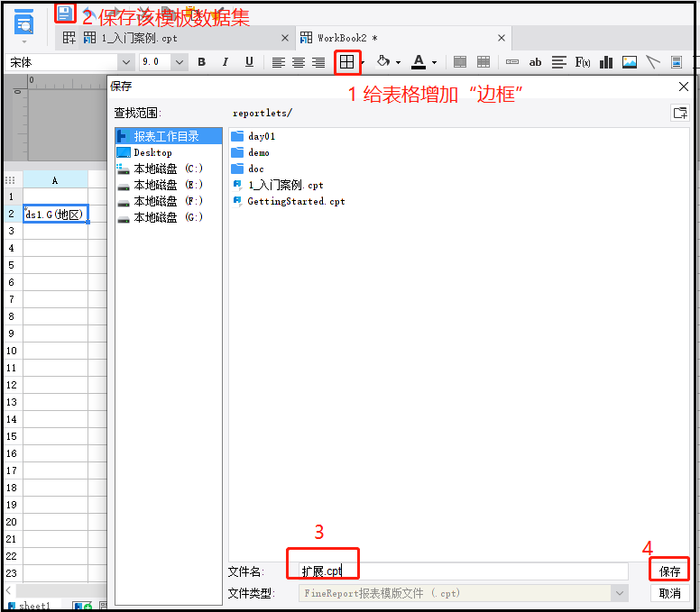Insert a formula with the F(x) icon

(x=583, y=62)
